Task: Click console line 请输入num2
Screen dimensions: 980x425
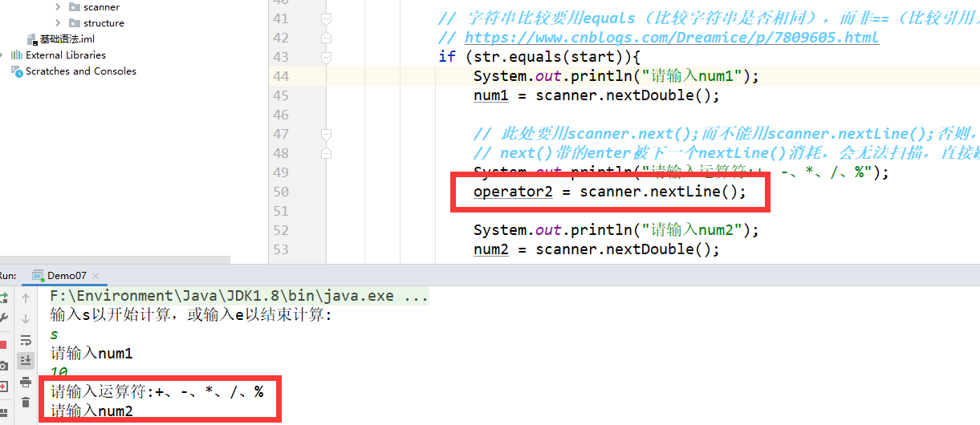Action: pos(91,411)
